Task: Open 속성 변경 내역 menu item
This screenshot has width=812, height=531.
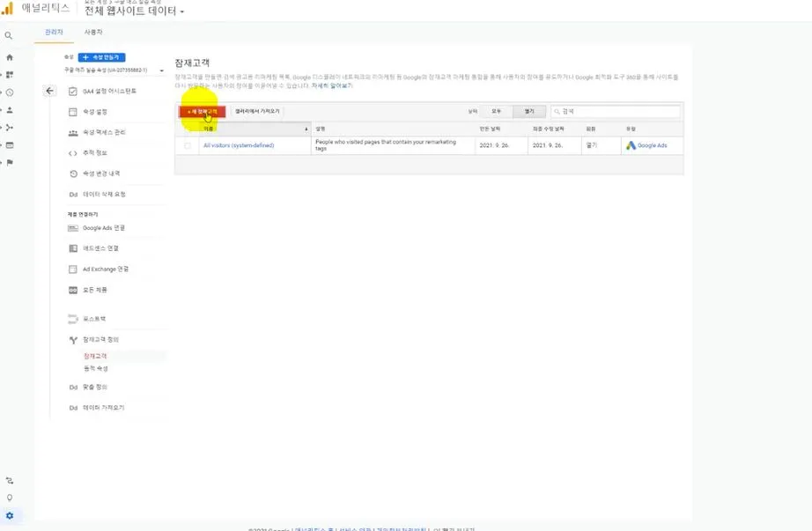Action: [x=101, y=173]
